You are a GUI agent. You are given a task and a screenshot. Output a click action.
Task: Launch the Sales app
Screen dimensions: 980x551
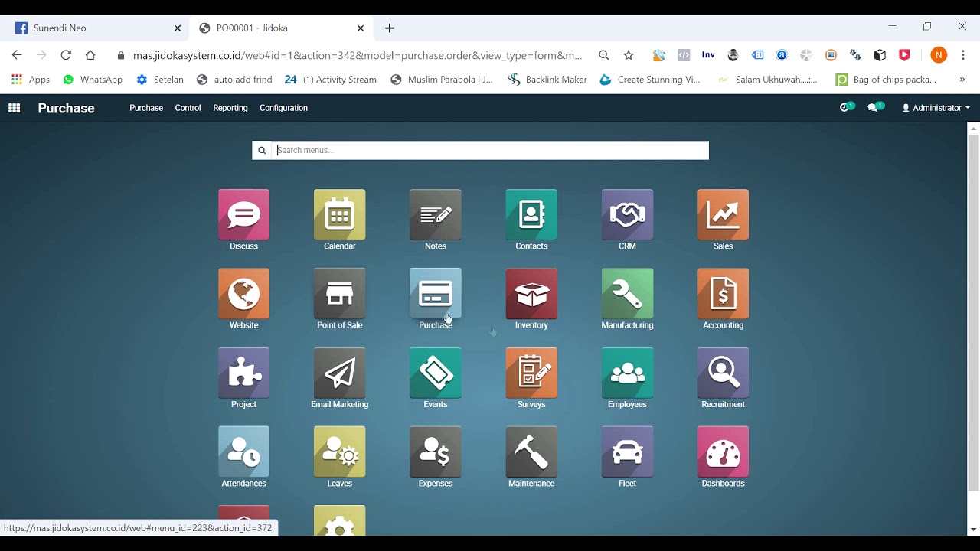coord(723,215)
